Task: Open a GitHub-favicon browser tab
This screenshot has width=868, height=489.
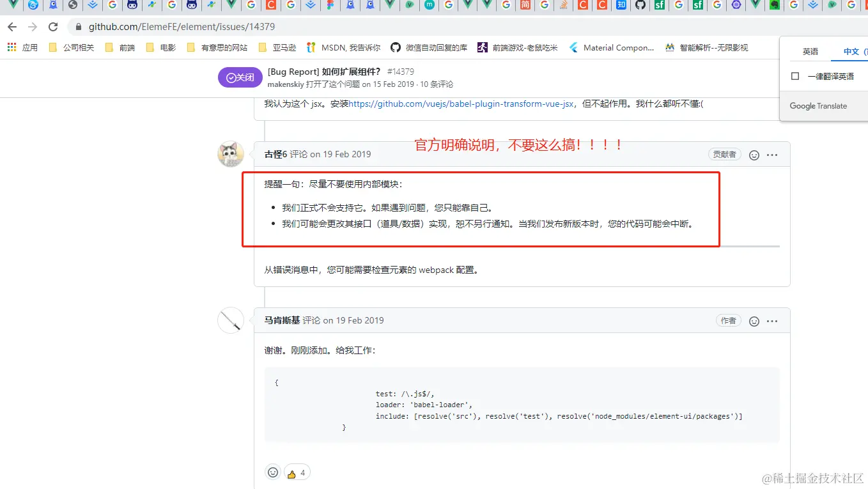Action: 640,5
